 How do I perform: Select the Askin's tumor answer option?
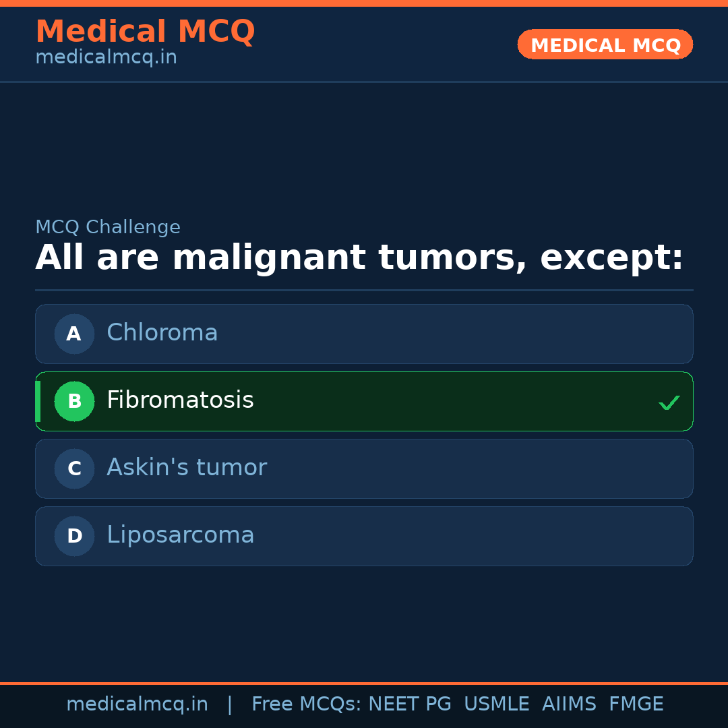[364, 468]
